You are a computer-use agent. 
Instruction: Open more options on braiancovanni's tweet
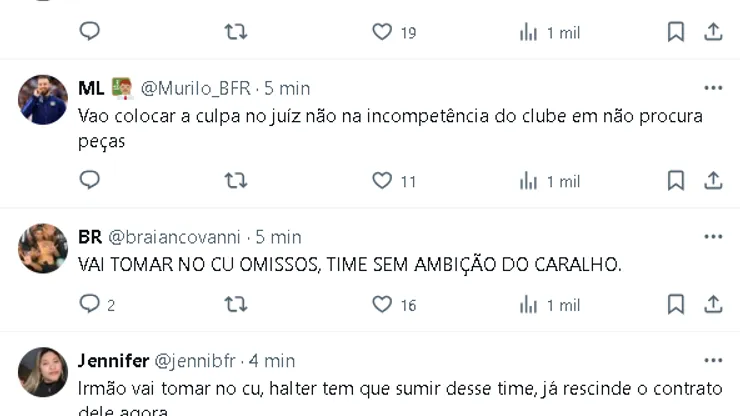(x=713, y=237)
